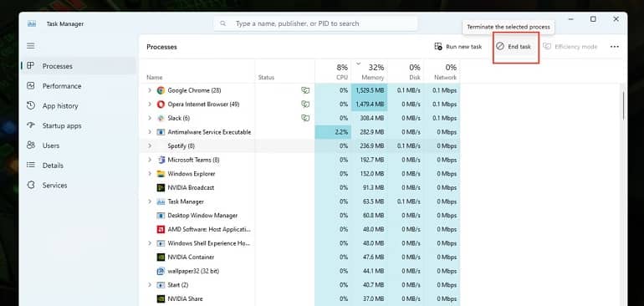Click the Efficiency mode button
The height and width of the screenshot is (306, 644).
click(x=570, y=47)
